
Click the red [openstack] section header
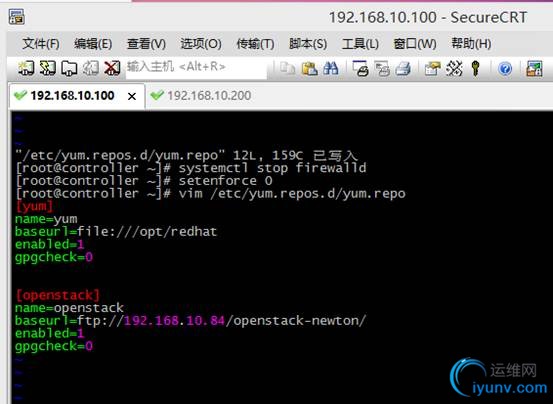pos(57,295)
